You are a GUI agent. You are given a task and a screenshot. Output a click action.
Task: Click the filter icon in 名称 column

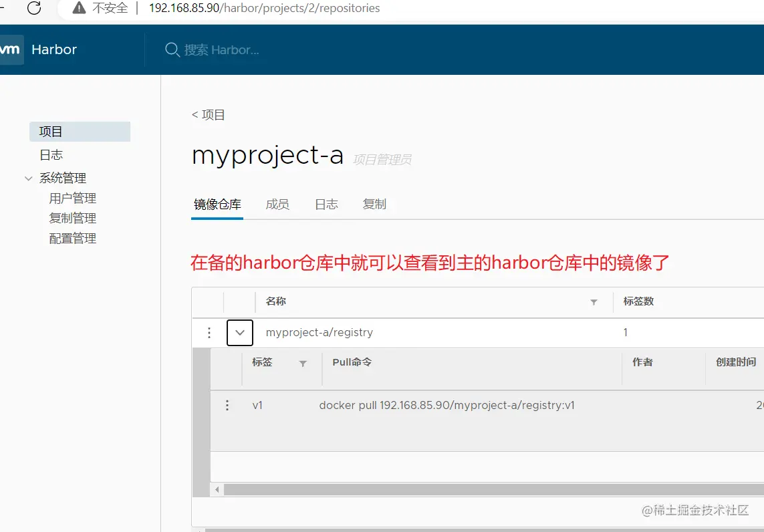click(594, 302)
